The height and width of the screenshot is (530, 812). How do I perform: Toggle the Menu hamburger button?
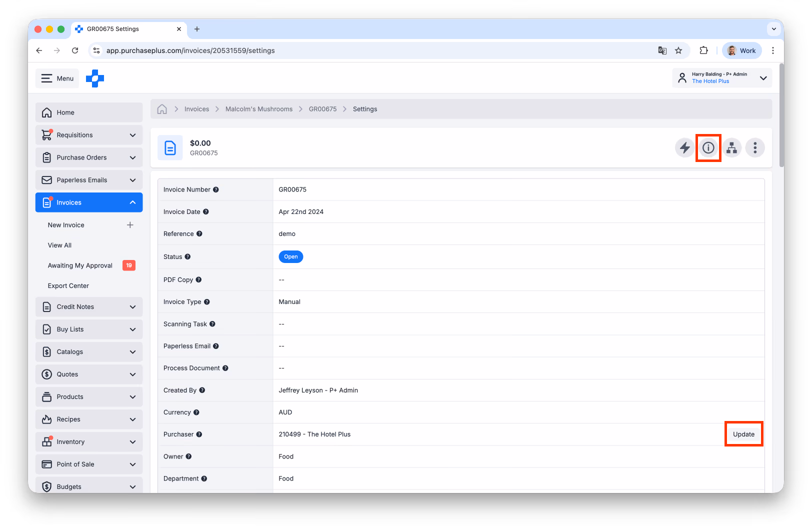(x=57, y=78)
